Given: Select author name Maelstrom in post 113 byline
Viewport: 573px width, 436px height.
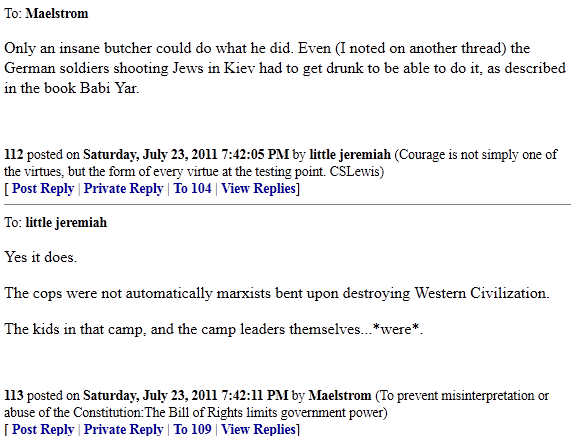Looking at the screenshot, I should (x=340, y=395).
